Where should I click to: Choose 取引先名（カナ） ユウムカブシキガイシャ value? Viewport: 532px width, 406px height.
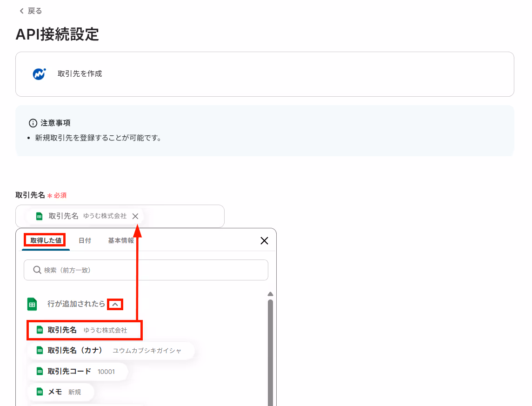point(111,350)
